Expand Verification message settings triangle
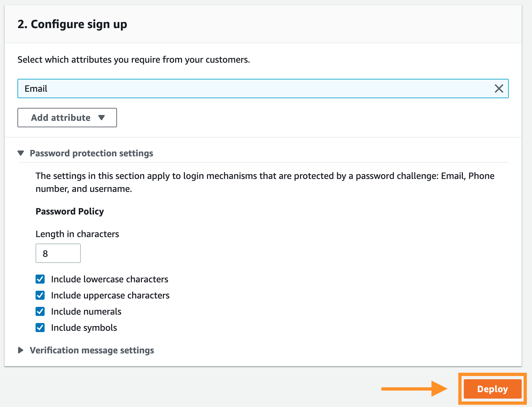This screenshot has height=407, width=532. pos(21,350)
